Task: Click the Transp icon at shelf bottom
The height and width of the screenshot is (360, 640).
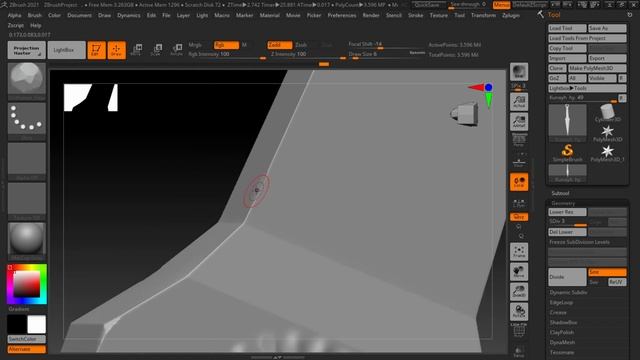Action: (x=519, y=352)
